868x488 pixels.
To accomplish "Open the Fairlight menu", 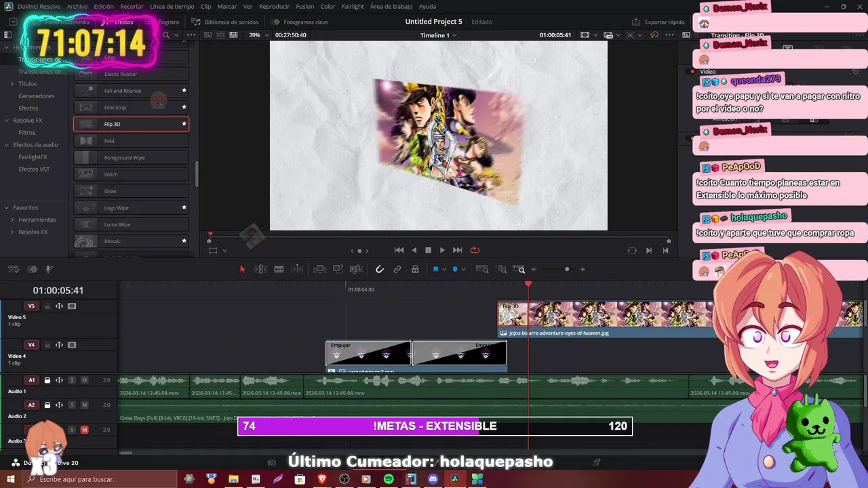I will coord(353,6).
